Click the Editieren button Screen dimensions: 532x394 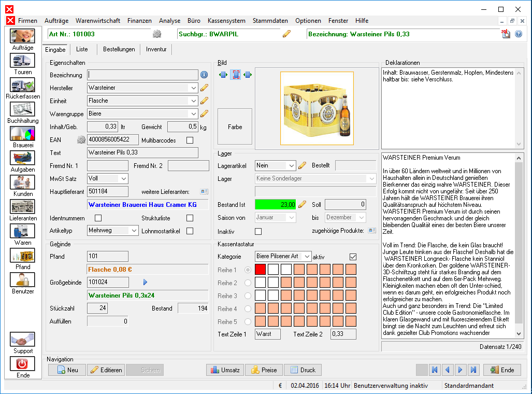[x=106, y=370]
